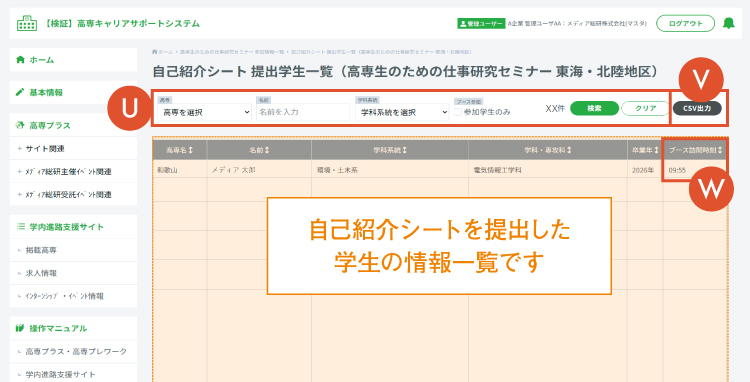Click the 名前を入力 text field
750x382 pixels.
pyautogui.click(x=303, y=112)
